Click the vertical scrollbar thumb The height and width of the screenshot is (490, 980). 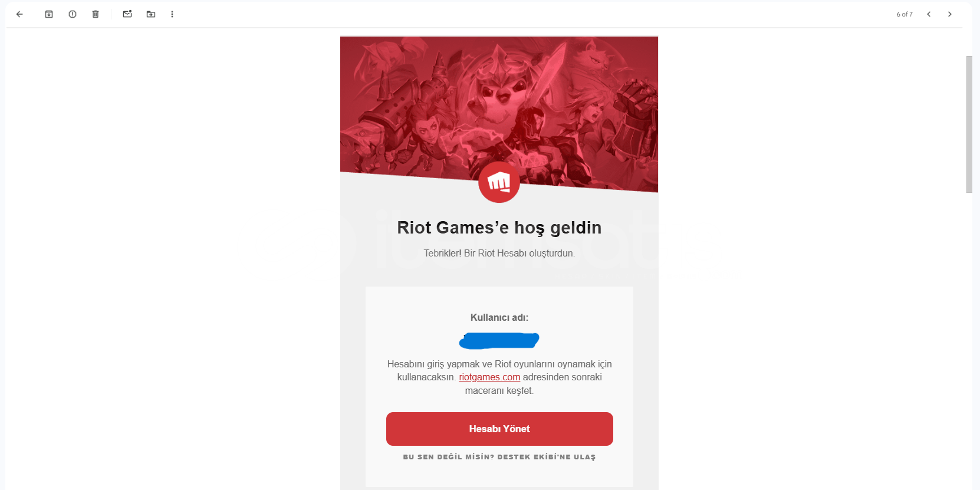point(969,124)
